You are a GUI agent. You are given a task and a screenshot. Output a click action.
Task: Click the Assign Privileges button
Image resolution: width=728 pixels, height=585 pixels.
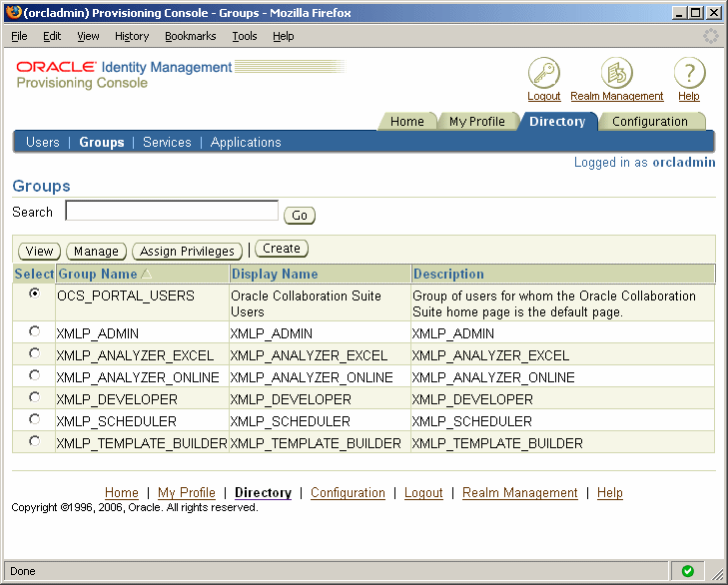(187, 252)
